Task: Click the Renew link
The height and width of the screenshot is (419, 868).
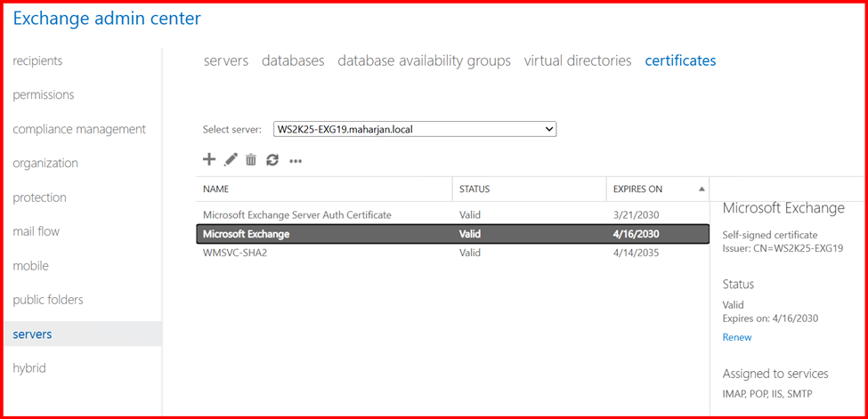Action: click(737, 337)
